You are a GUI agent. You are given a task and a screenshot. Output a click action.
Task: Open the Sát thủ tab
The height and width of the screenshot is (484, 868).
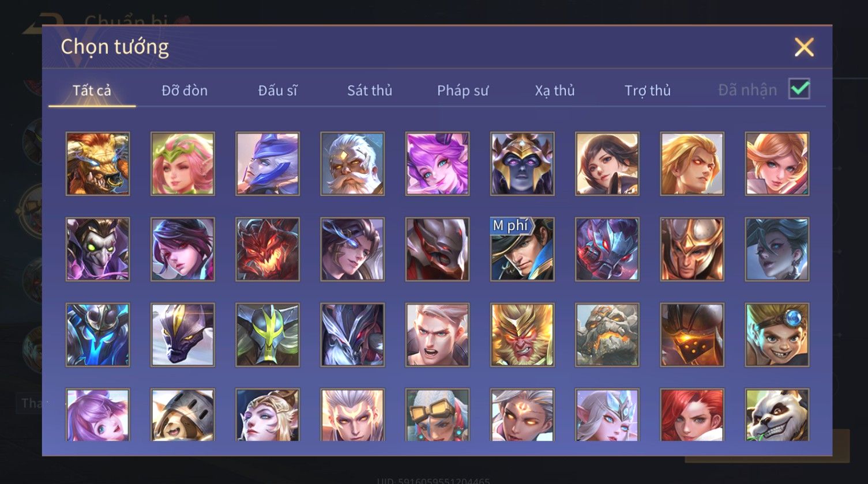pos(370,90)
